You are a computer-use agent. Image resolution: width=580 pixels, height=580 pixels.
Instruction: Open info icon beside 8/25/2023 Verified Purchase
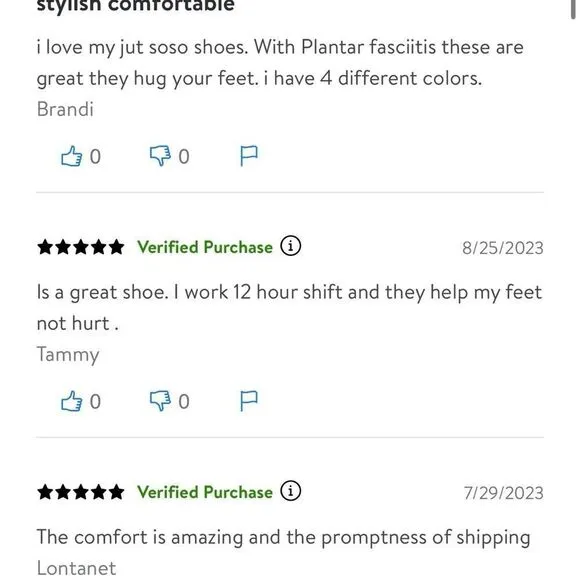coord(290,246)
